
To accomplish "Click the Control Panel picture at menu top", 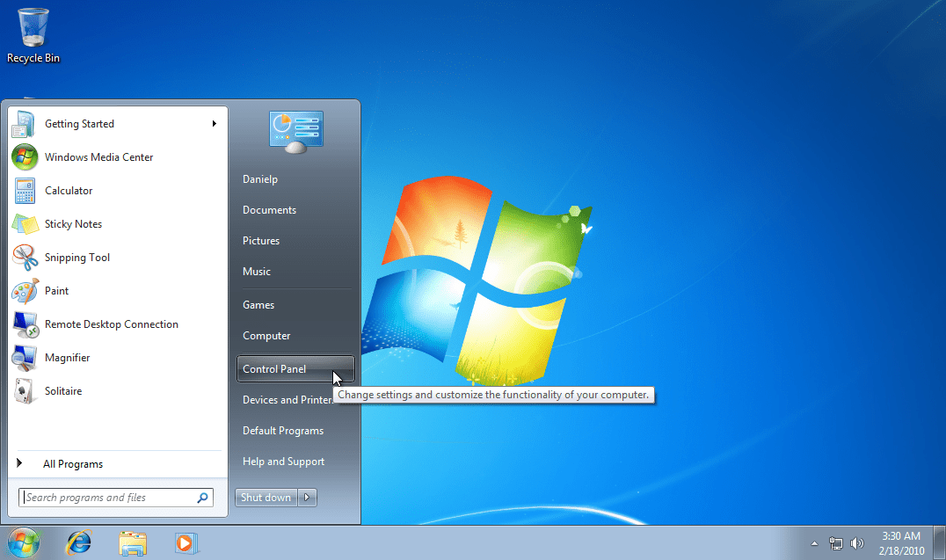I will click(x=295, y=132).
